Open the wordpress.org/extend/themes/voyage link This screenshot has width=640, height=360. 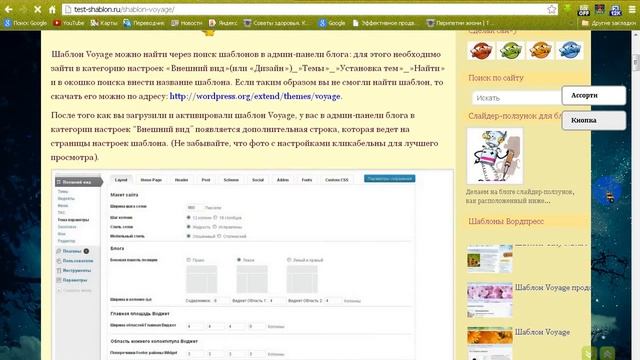(255, 96)
